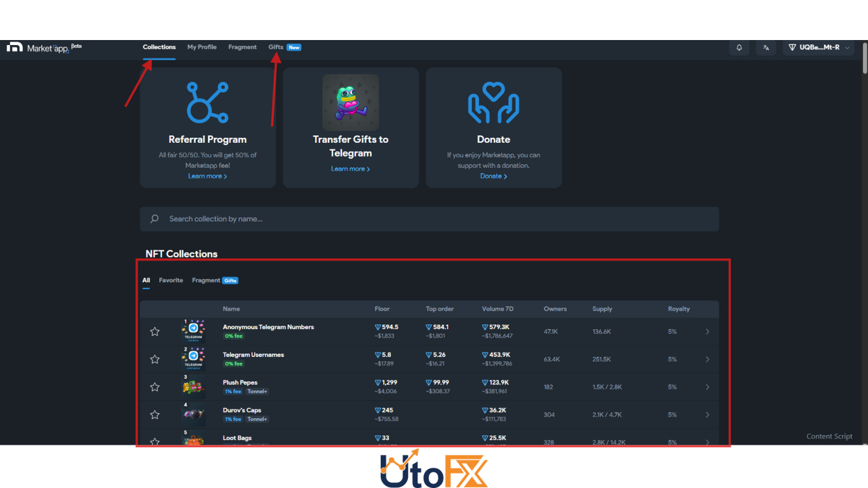Select the Favorite filter tab
868x488 pixels.
(x=171, y=280)
